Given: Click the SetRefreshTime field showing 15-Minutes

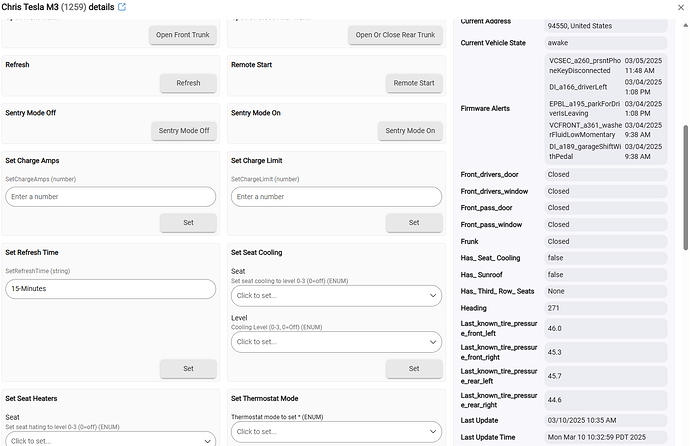Looking at the screenshot, I should pos(110,289).
